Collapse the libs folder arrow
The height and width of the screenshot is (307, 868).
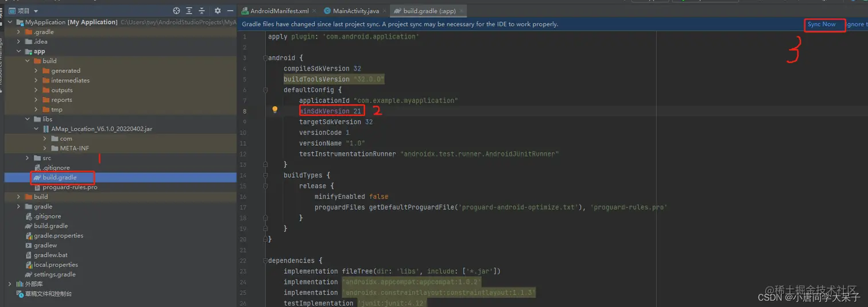(x=28, y=119)
